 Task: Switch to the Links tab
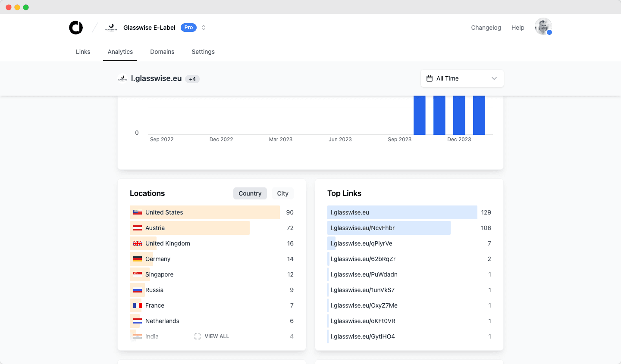[83, 52]
